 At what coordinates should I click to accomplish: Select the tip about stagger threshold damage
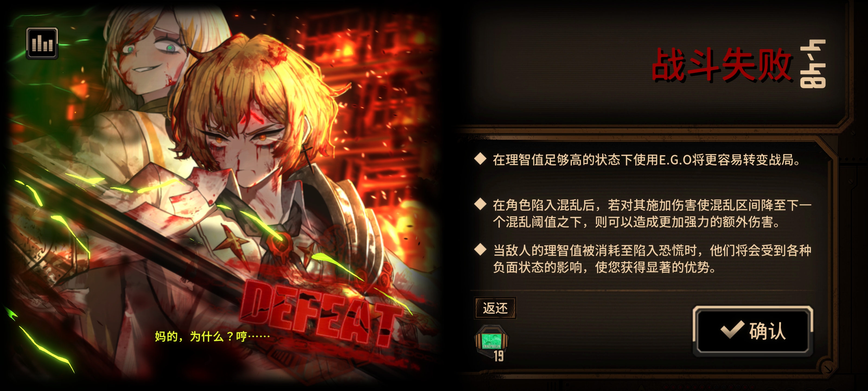pos(652,213)
